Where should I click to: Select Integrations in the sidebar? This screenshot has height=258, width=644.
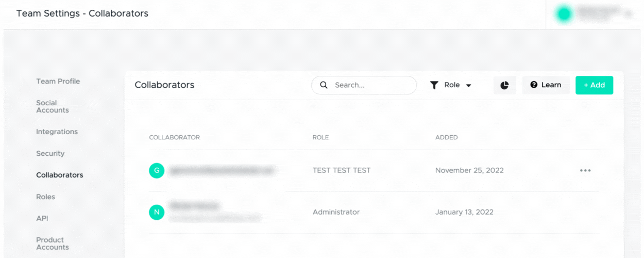(57, 132)
